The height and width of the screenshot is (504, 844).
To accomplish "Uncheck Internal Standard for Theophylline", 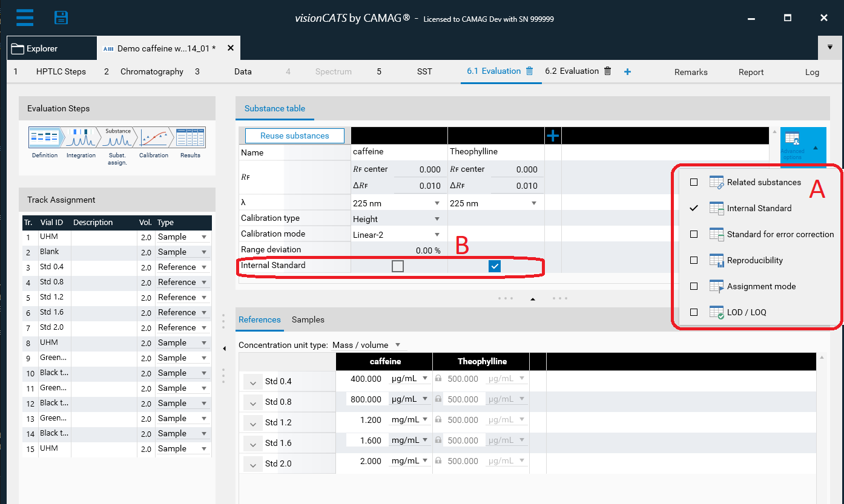I will [495, 266].
